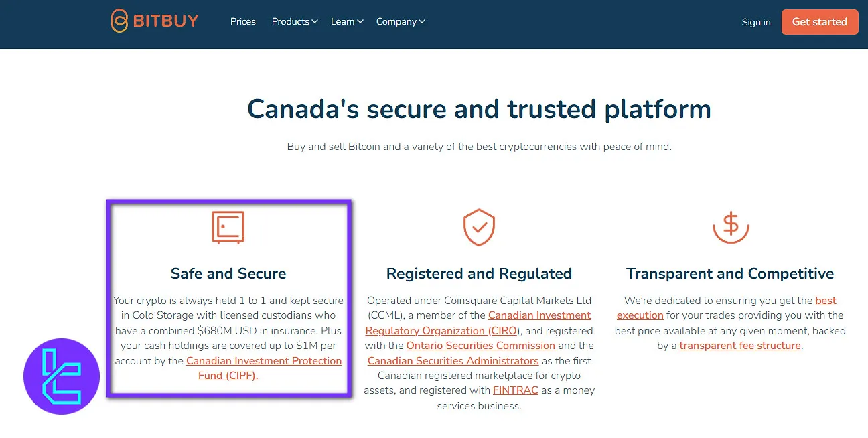Follow the Ontario Securities Commission link
Screen dimensions: 868x438
click(480, 346)
